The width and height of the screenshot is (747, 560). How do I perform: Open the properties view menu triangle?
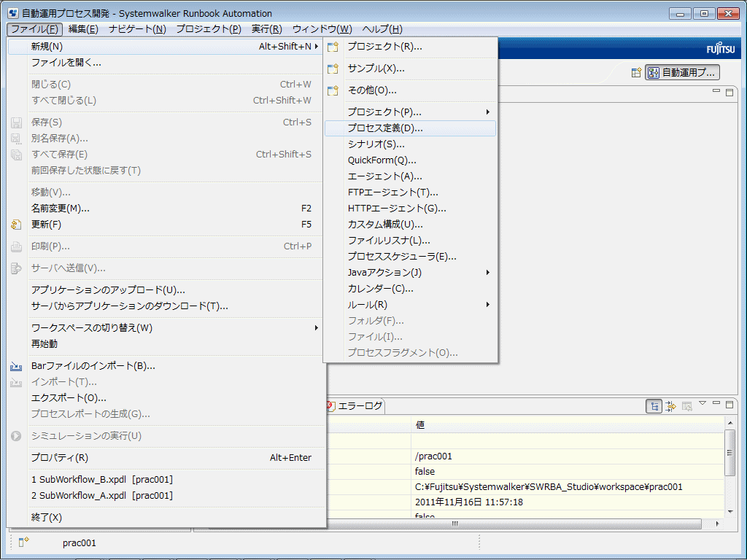703,403
